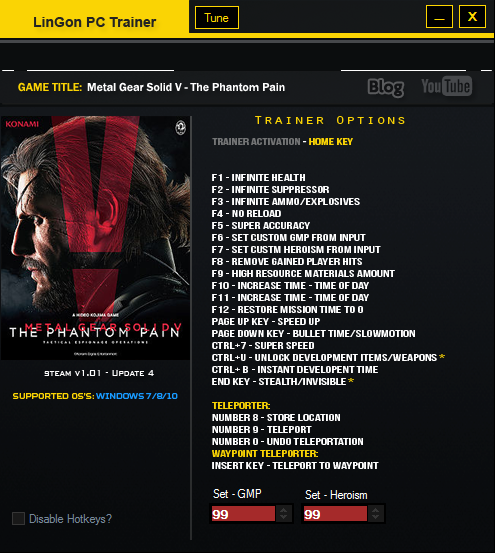Increase GMP with the up spinner arrow

(x=283, y=510)
